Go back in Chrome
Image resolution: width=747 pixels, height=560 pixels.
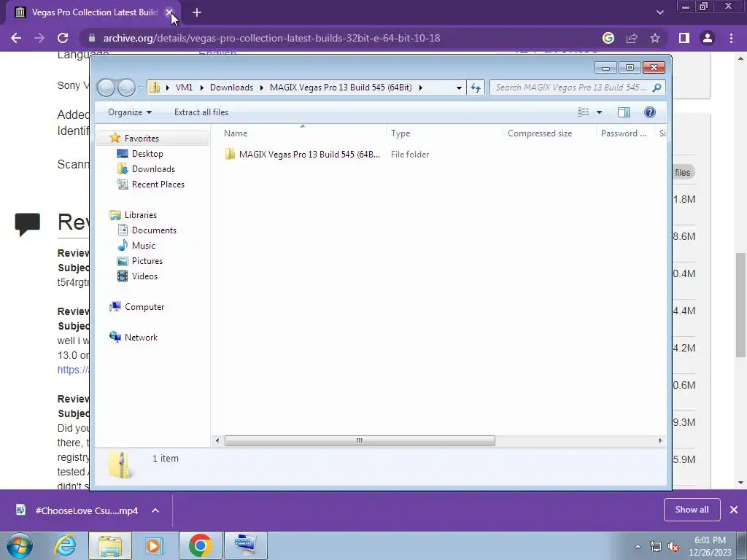coord(16,38)
